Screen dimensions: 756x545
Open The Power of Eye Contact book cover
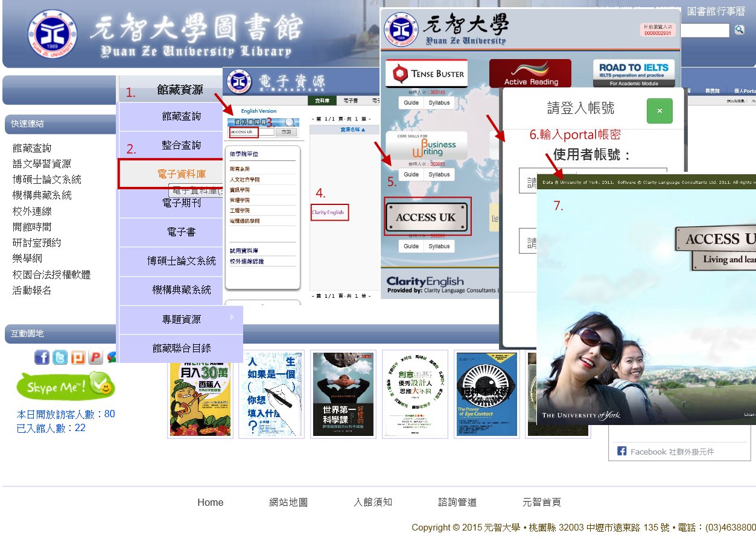(x=487, y=394)
